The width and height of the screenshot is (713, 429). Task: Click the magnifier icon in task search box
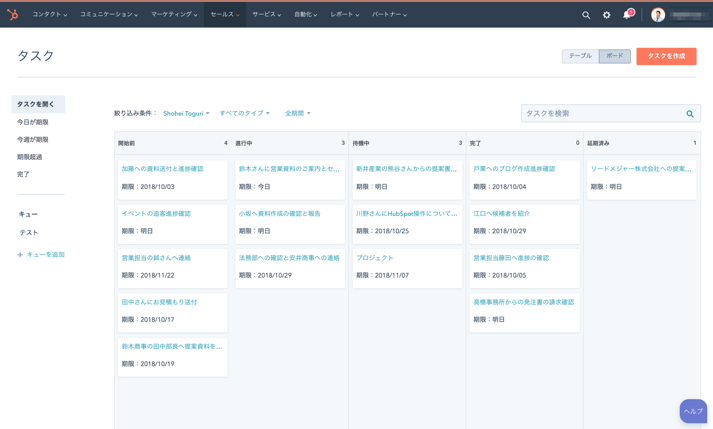(x=689, y=114)
